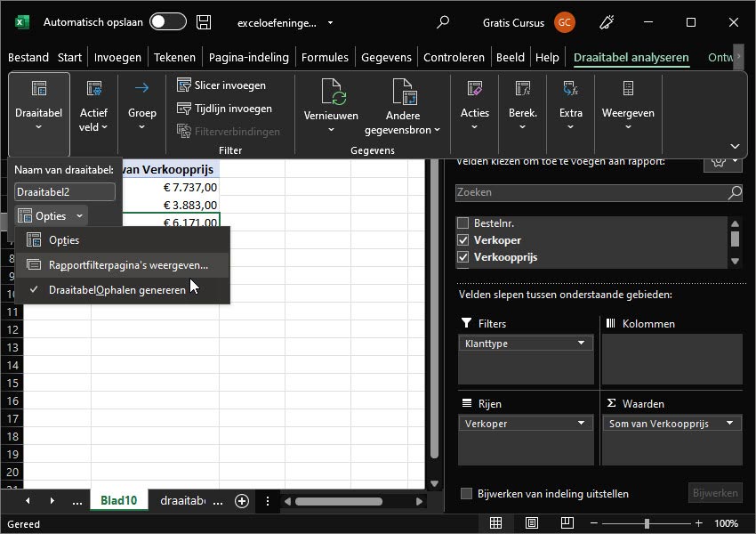Go to the previous sheet tab arrow
Image resolution: width=756 pixels, height=534 pixels.
click(x=28, y=501)
